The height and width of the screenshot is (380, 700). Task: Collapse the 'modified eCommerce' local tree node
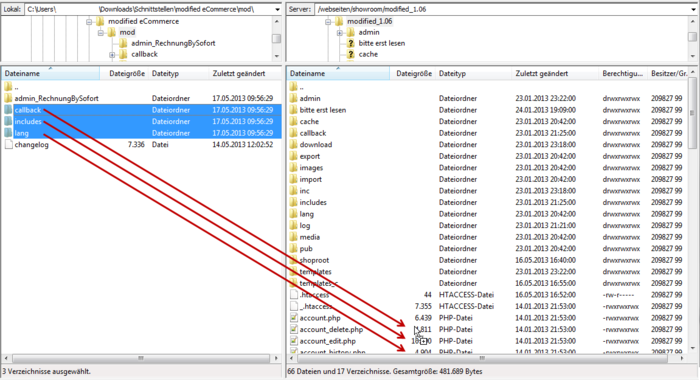[89, 21]
